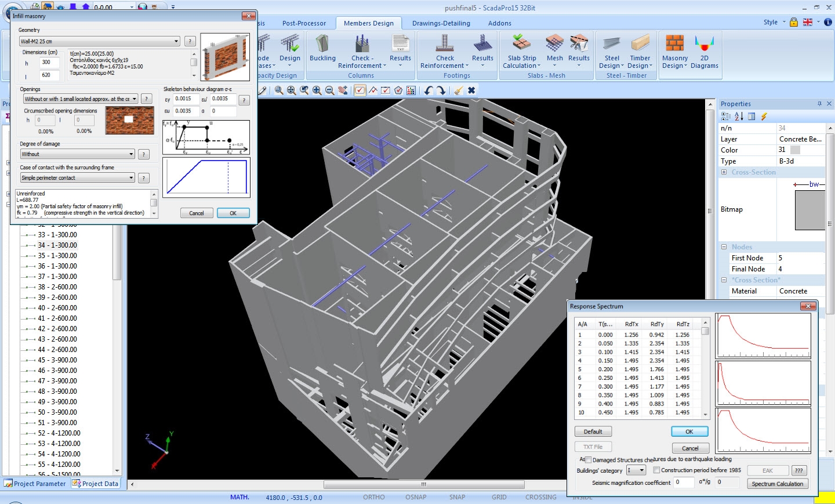
Task: Open the 2D Diagrams tool
Action: coord(704,51)
